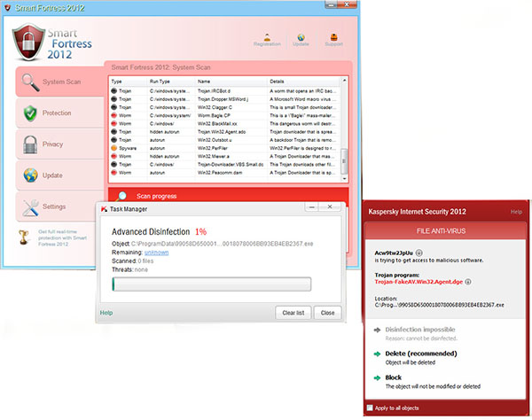Click Help link in Task Manager dialog

(x=106, y=313)
